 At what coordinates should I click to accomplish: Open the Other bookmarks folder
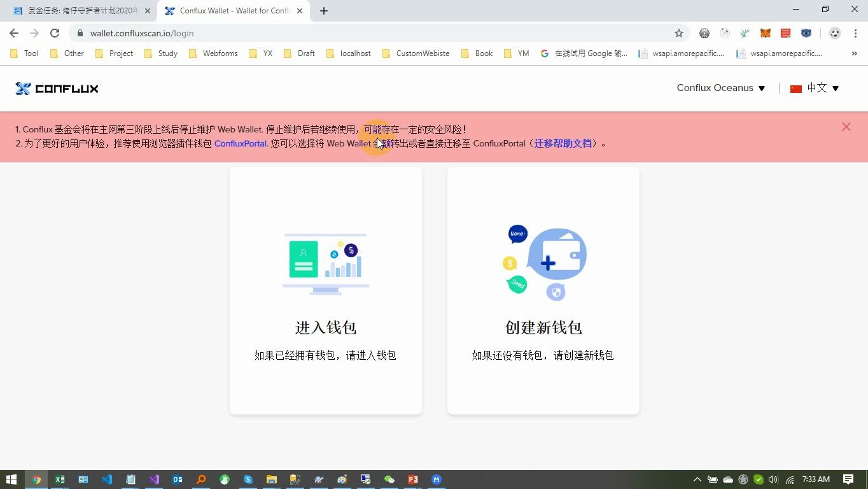click(x=67, y=53)
